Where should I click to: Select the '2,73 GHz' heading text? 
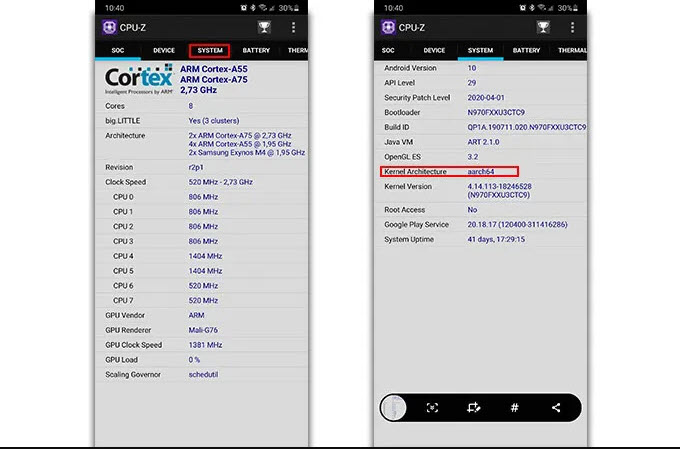pyautogui.click(x=198, y=90)
